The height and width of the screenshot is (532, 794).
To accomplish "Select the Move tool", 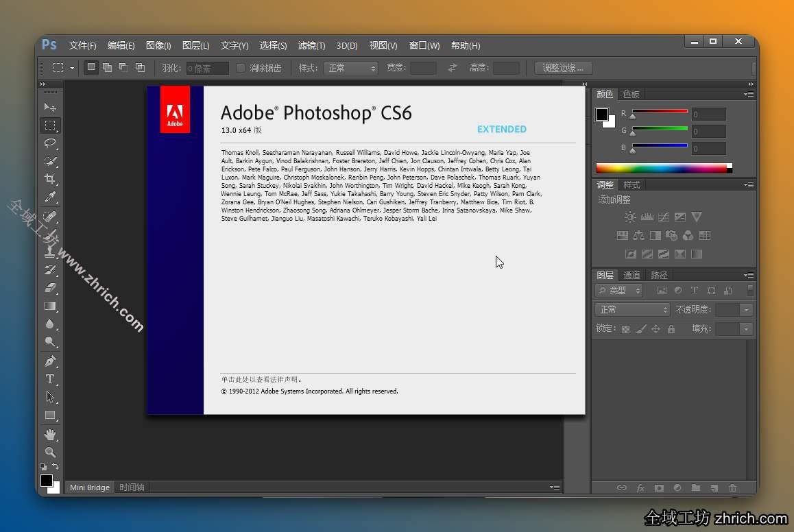I will (x=50, y=107).
